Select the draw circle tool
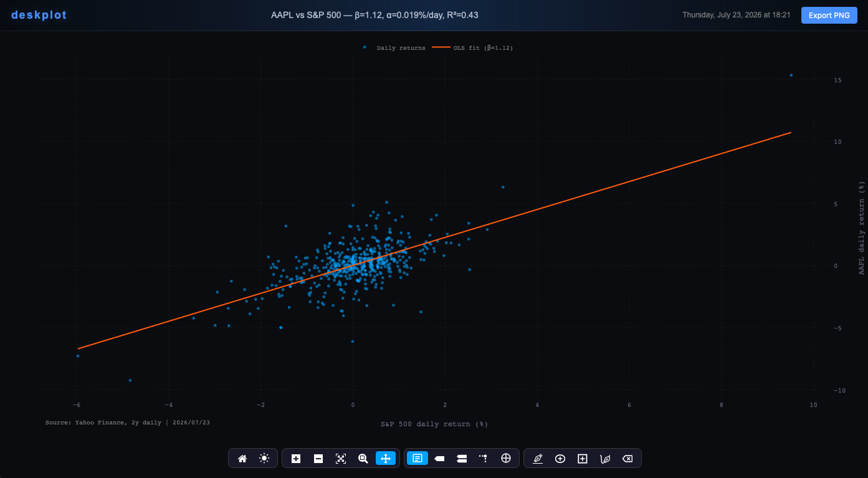868x478 pixels. [x=560, y=459]
